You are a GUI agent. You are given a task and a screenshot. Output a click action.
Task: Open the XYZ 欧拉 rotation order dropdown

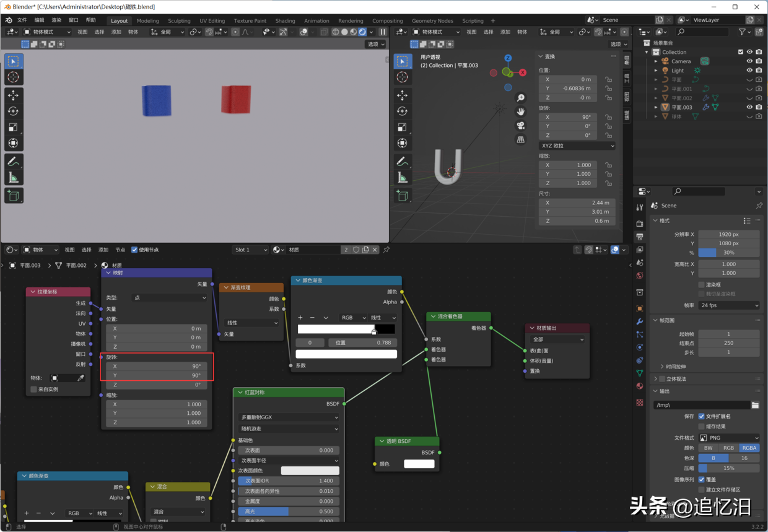(x=577, y=145)
